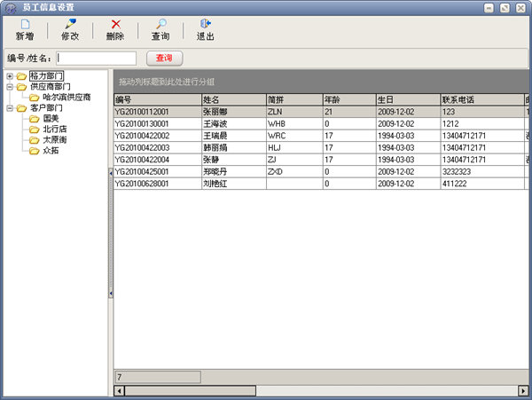Select the 国美 folder in tree
This screenshot has width=532, height=400.
point(51,118)
